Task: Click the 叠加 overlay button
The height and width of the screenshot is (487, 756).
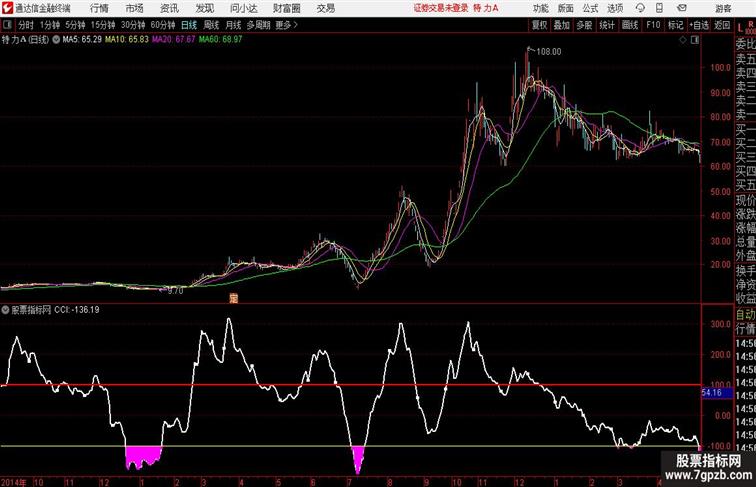Action: 562,25
